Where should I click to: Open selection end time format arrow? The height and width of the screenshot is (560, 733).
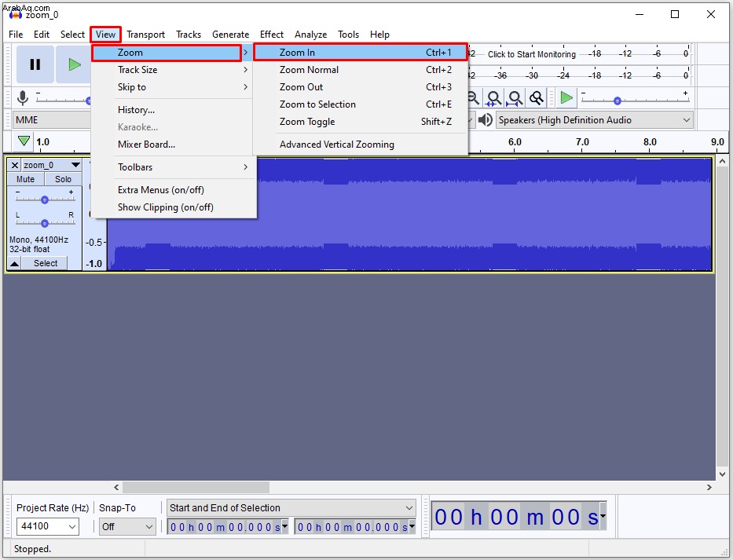pos(412,527)
